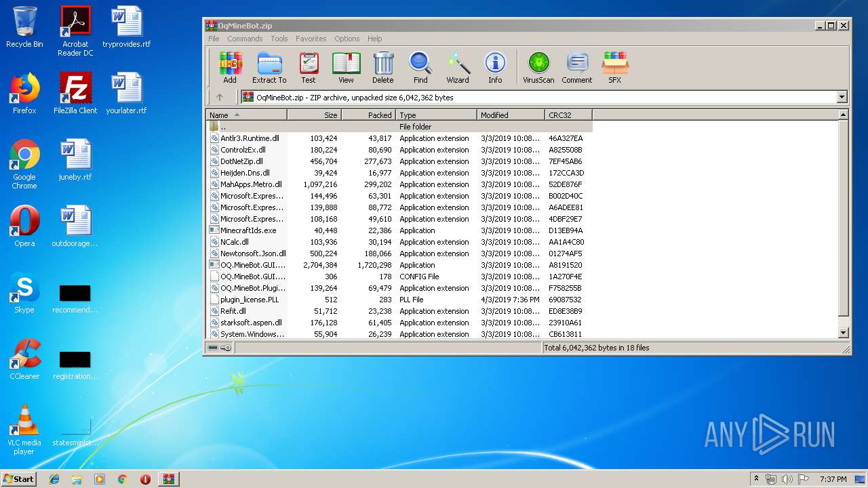Click the SFX toolbar icon

point(614,68)
